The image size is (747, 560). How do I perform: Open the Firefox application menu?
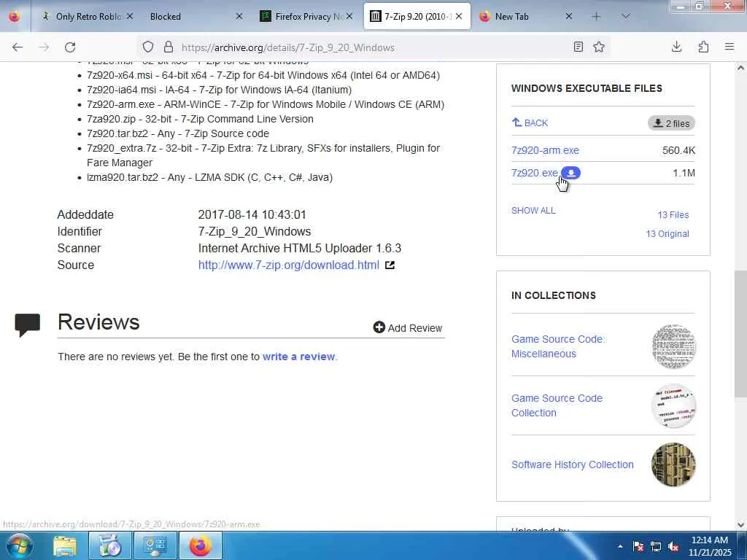pos(729,47)
